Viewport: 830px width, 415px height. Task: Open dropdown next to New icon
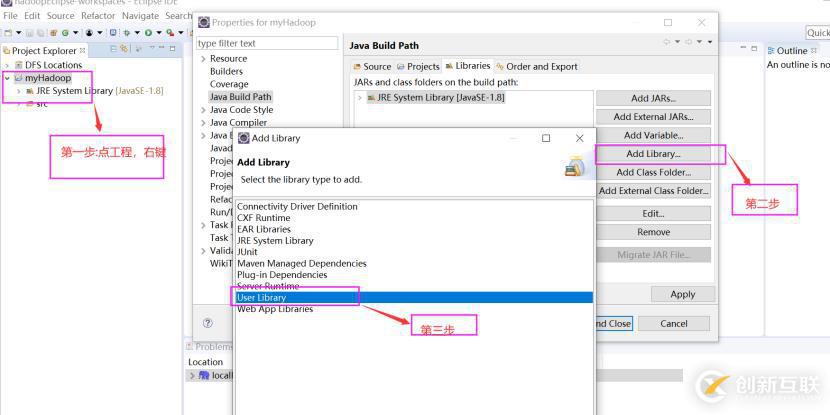(19, 33)
